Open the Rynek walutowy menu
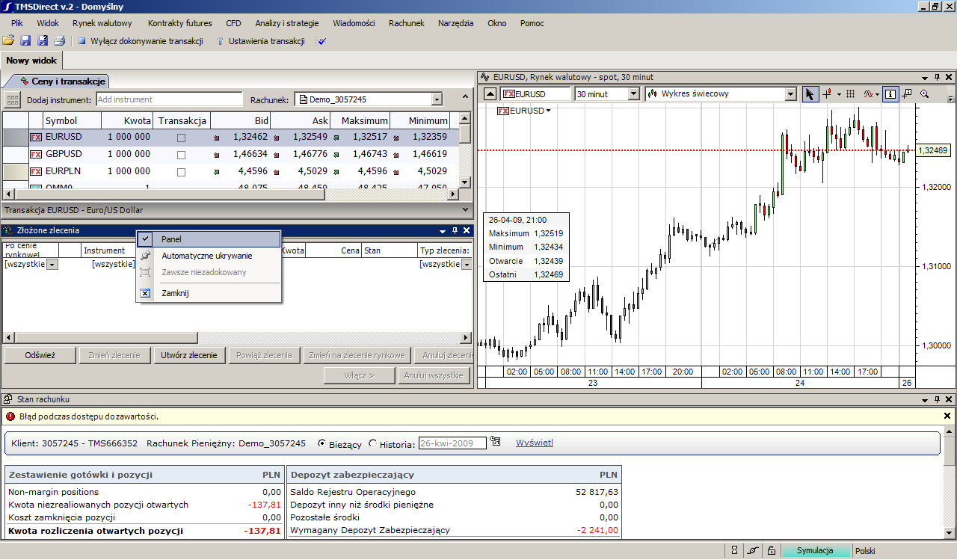Viewport: 957px width, 560px height. click(x=102, y=23)
